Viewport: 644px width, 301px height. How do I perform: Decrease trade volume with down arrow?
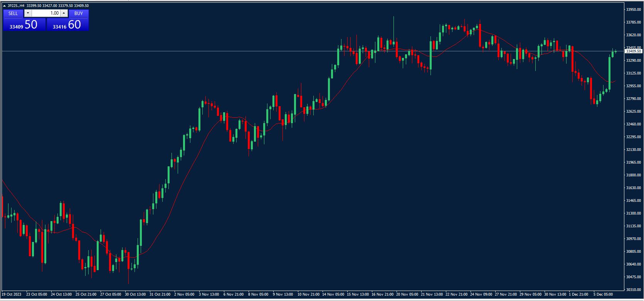[28, 13]
